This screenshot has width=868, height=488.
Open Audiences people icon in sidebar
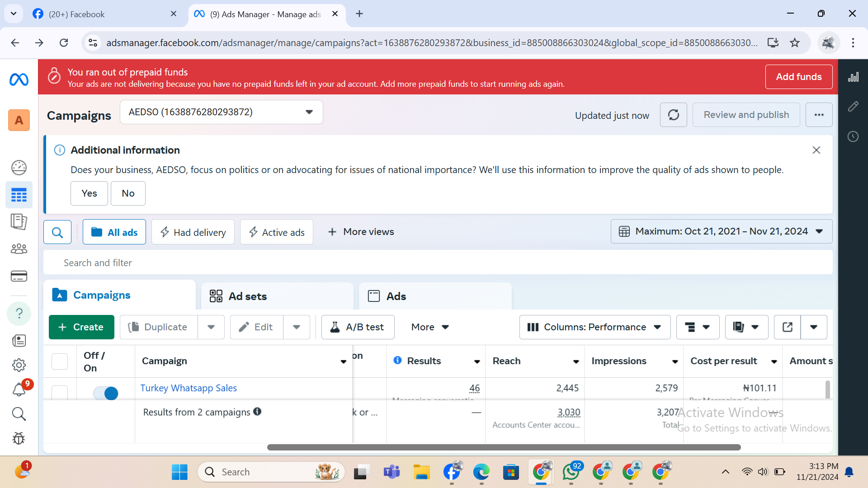tap(19, 249)
